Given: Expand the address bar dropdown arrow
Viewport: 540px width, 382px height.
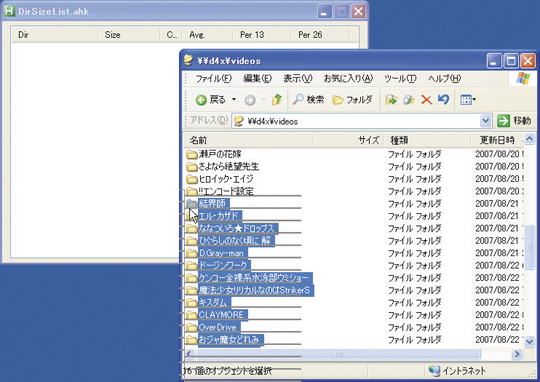Looking at the screenshot, I should [486, 121].
